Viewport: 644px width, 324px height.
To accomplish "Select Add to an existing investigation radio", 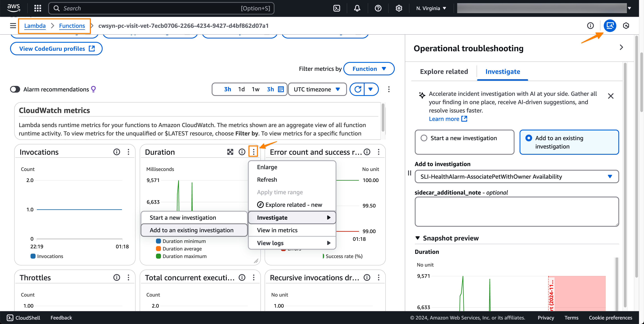I will (x=528, y=138).
